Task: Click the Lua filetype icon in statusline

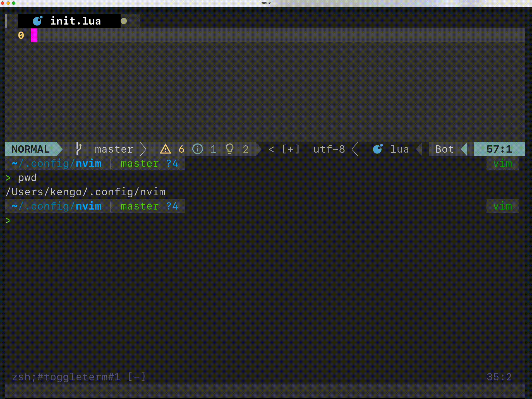Action: (378, 149)
